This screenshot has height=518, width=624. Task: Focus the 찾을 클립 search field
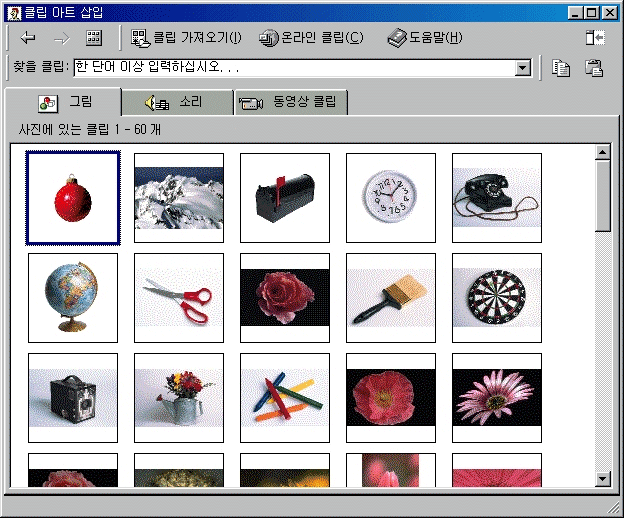tap(294, 68)
